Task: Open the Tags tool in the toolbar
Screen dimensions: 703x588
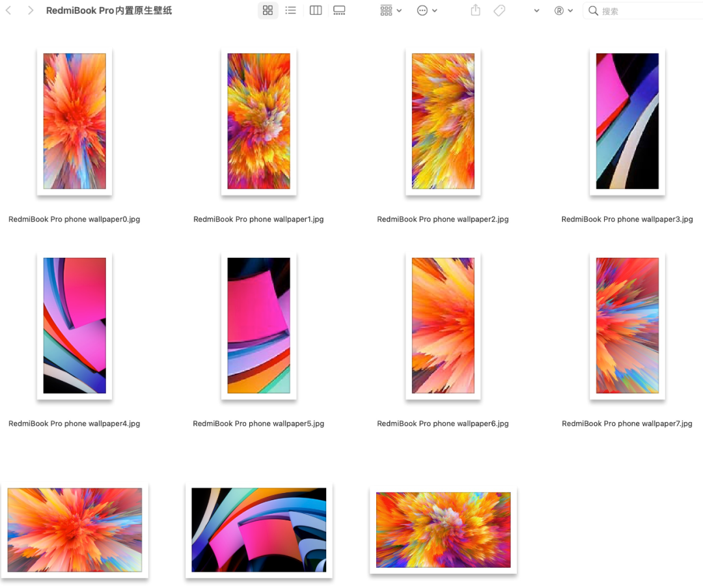Action: coord(499,10)
